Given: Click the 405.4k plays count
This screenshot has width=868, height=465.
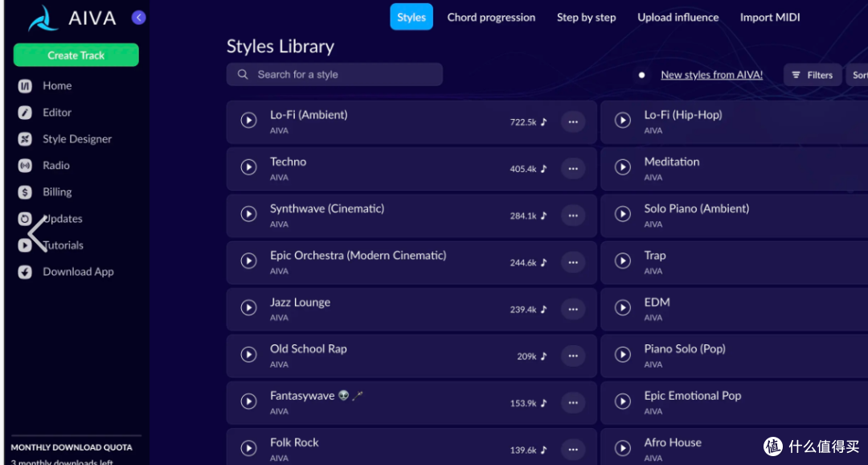Looking at the screenshot, I should (x=523, y=168).
